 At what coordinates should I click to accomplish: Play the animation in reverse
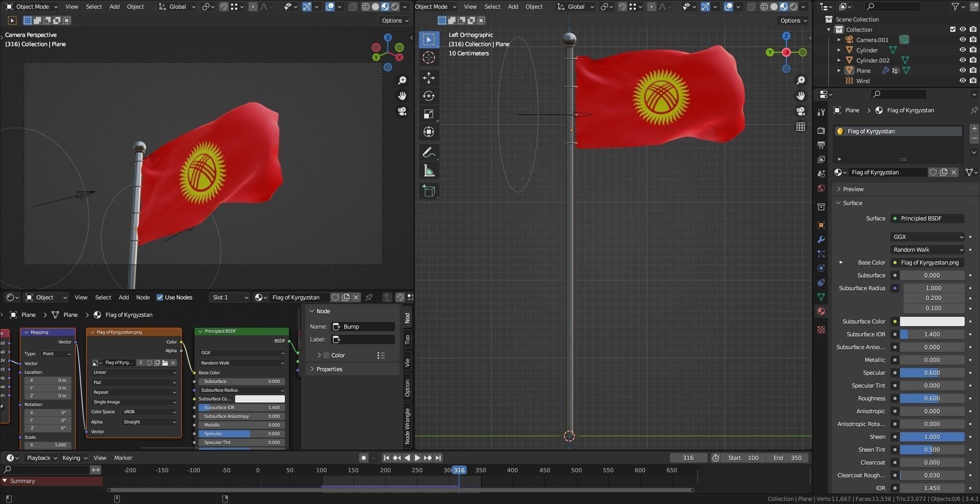pyautogui.click(x=407, y=458)
